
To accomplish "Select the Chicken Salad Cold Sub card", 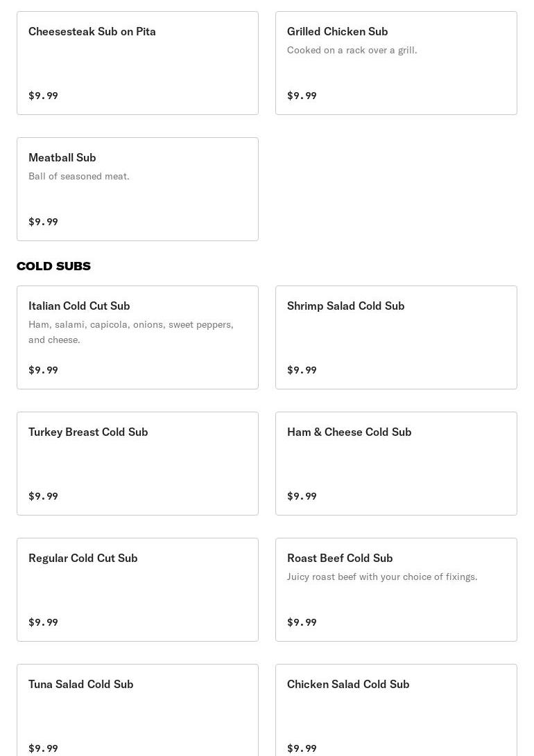I will click(348, 685).
